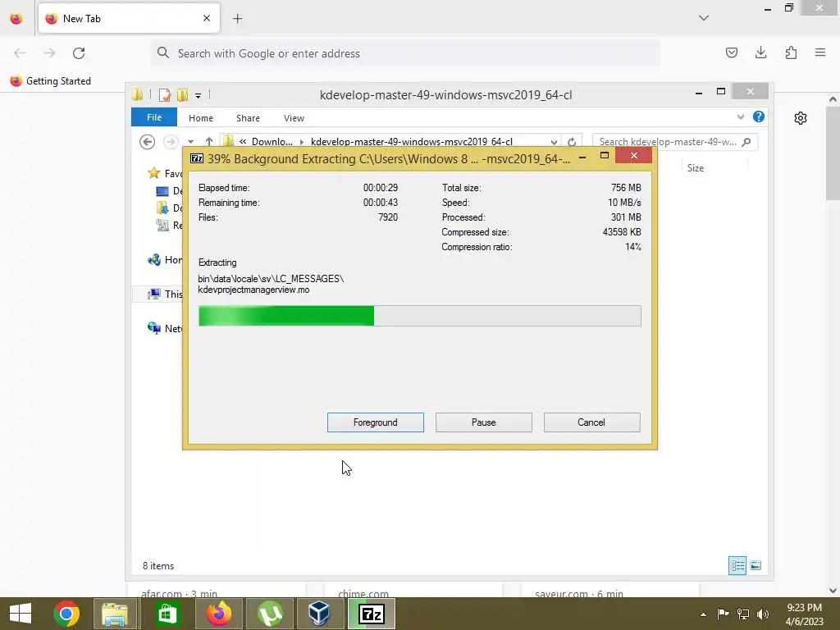This screenshot has width=840, height=630.
Task: Switch to the Share ribbon tab
Action: [248, 118]
